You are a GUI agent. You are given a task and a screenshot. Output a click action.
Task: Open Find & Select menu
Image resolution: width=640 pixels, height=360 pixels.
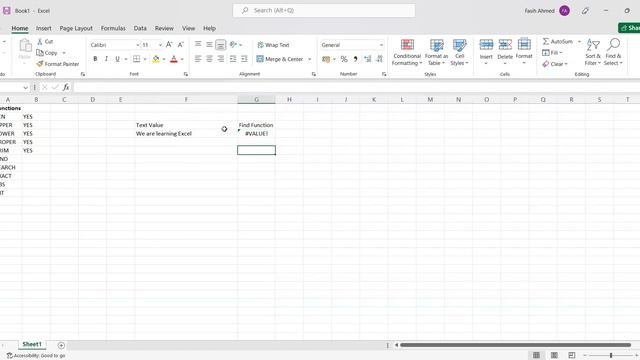click(x=613, y=52)
